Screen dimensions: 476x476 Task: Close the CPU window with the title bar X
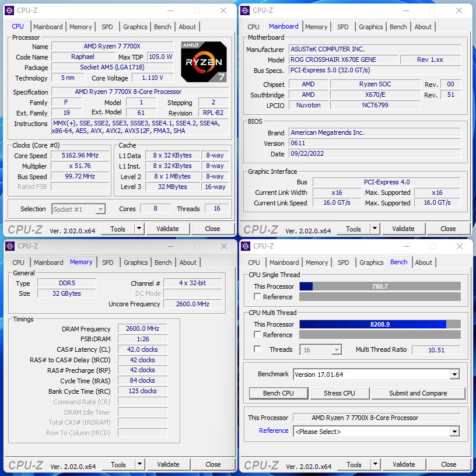[223, 10]
